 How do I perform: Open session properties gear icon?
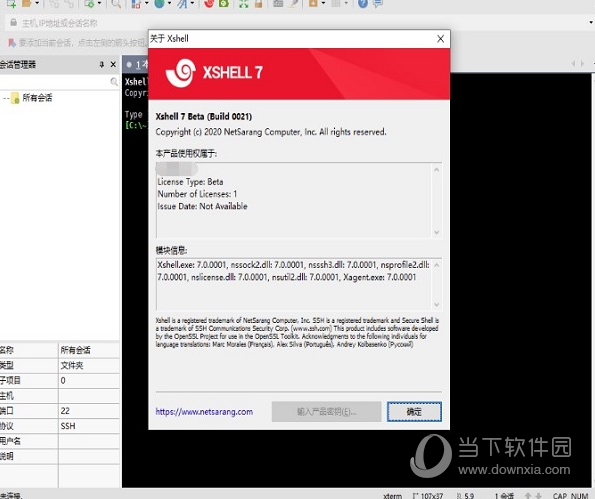tap(90, 4)
